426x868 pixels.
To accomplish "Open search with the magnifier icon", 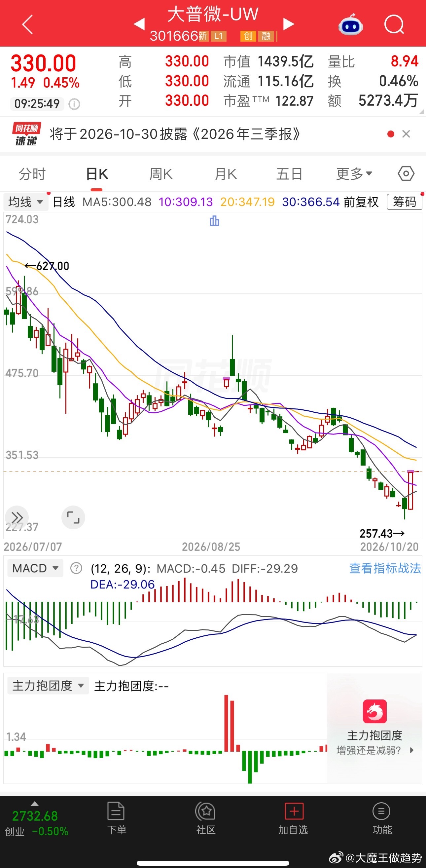I will point(394,24).
